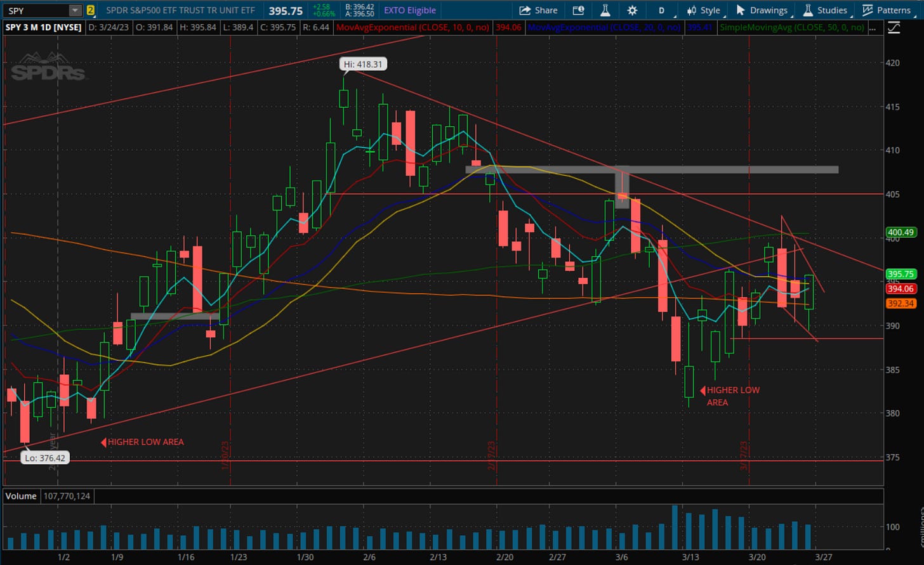This screenshot has width=924, height=565.
Task: Click the SPY 3 M 1D [NYSE] chart label
Action: [x=44, y=27]
